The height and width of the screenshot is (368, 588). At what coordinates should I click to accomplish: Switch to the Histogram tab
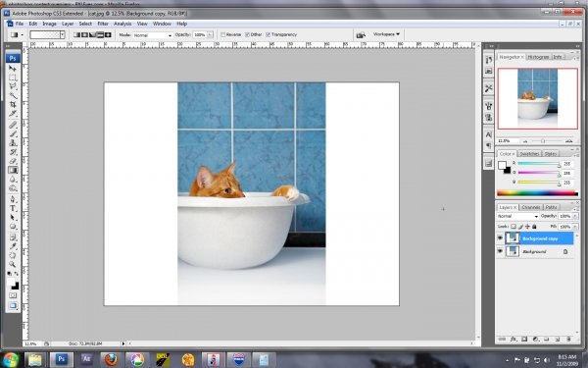click(538, 57)
